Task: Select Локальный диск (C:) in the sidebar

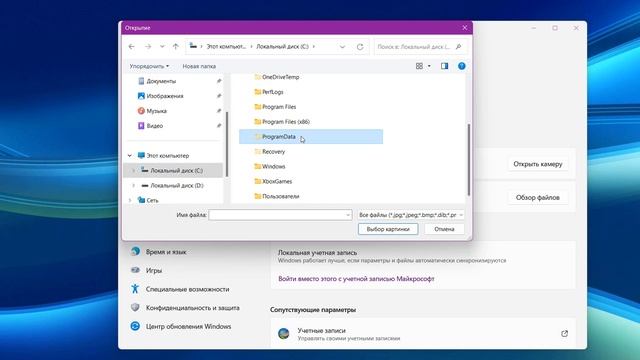Action: point(176,171)
